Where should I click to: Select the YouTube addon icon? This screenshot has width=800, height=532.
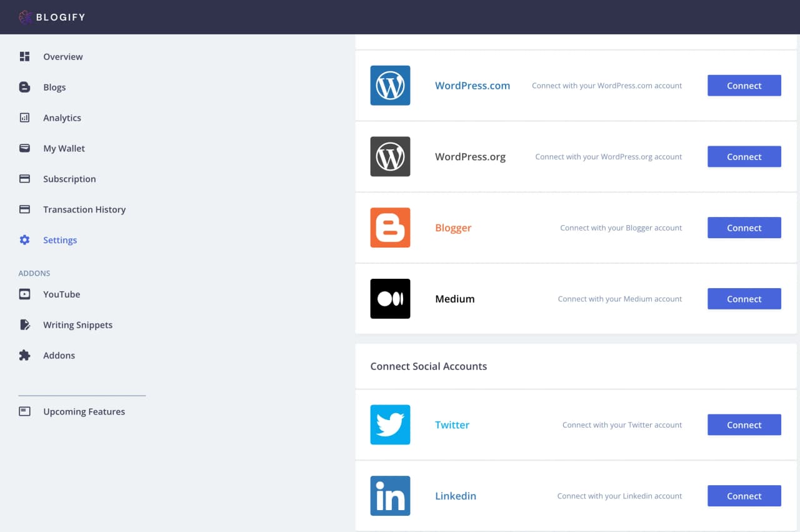[24, 294]
